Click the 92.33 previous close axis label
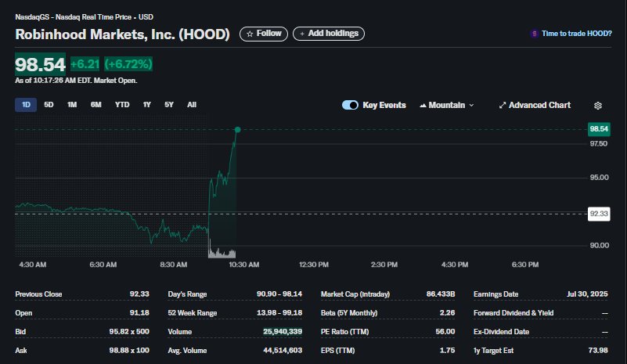627x364 pixels. [x=599, y=214]
